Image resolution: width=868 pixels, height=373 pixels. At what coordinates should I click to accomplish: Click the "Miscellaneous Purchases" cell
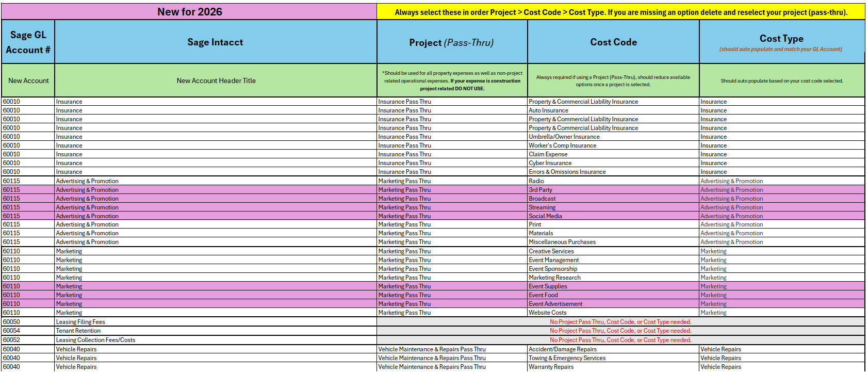(x=613, y=242)
